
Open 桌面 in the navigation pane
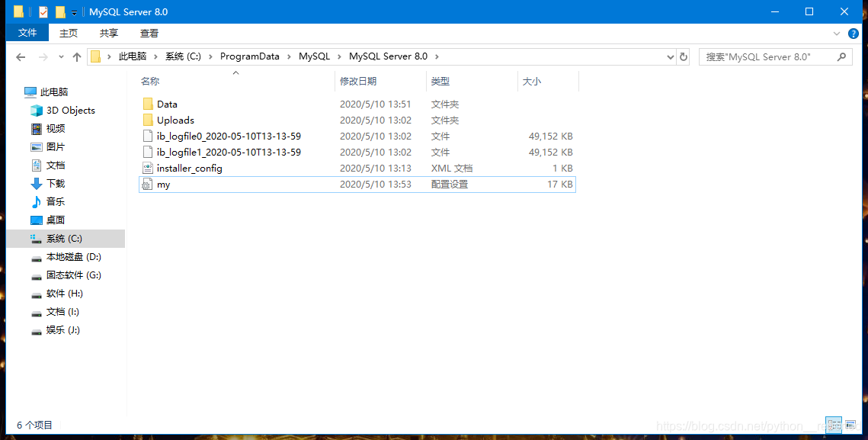click(x=56, y=220)
